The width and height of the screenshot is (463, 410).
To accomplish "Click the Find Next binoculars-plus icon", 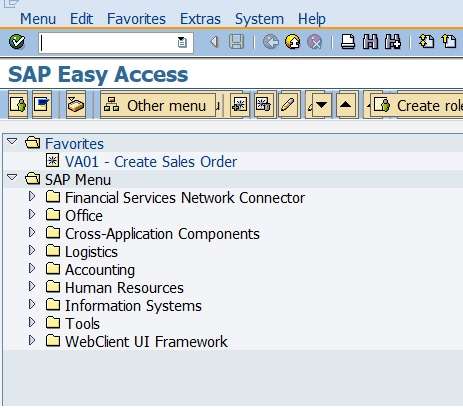I will pos(393,42).
